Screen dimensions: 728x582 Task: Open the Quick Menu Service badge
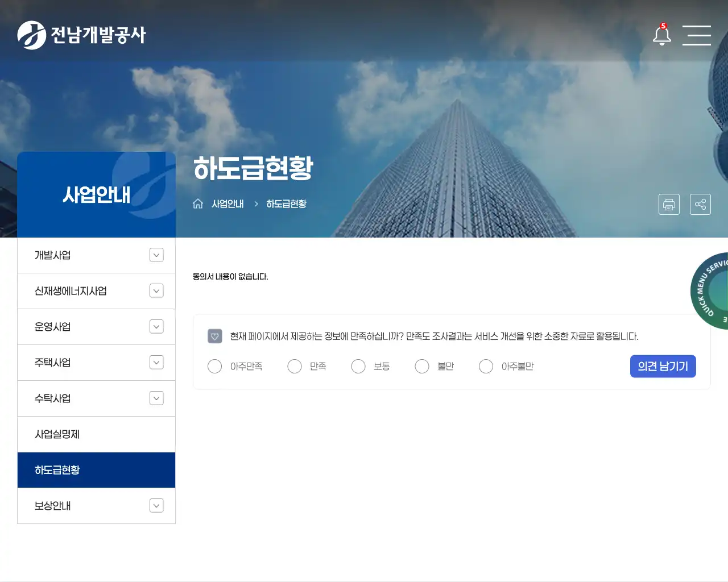click(x=709, y=291)
